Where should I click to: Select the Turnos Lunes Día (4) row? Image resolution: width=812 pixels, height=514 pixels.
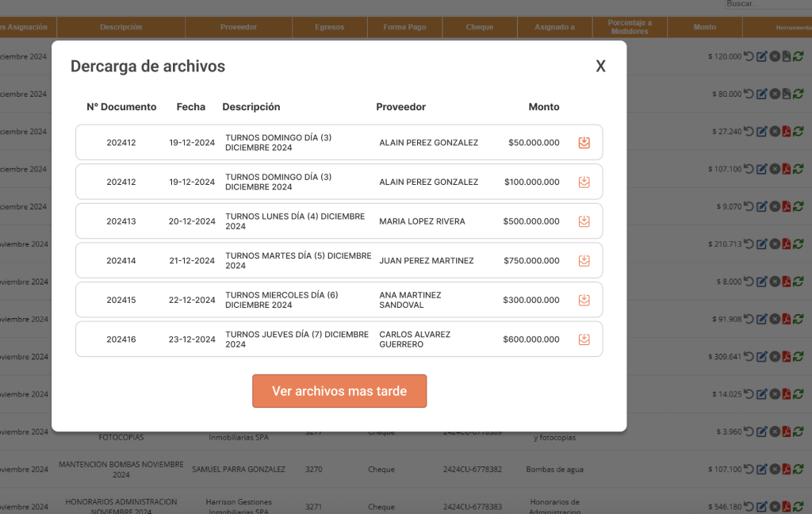point(339,221)
